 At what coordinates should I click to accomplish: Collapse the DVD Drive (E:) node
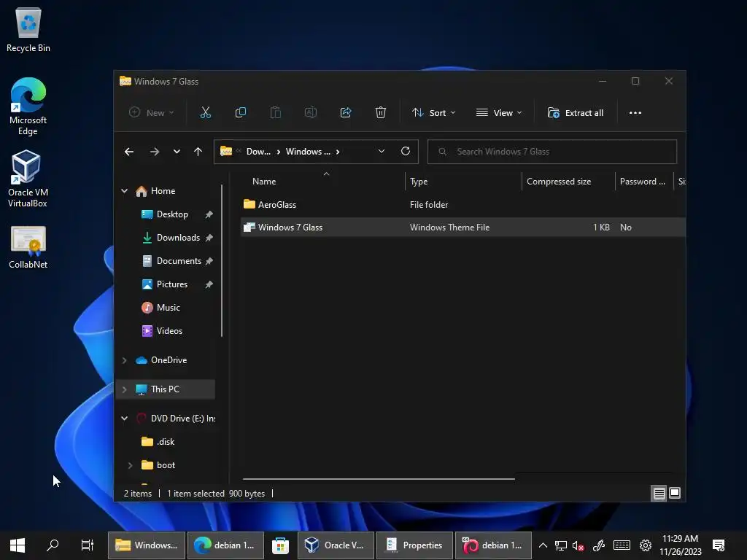[124, 418]
